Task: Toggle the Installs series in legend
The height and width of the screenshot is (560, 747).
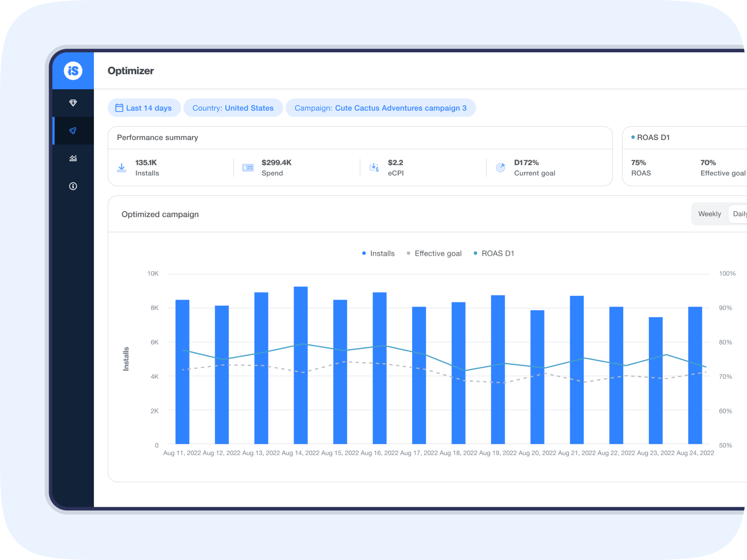Action: pyautogui.click(x=378, y=253)
